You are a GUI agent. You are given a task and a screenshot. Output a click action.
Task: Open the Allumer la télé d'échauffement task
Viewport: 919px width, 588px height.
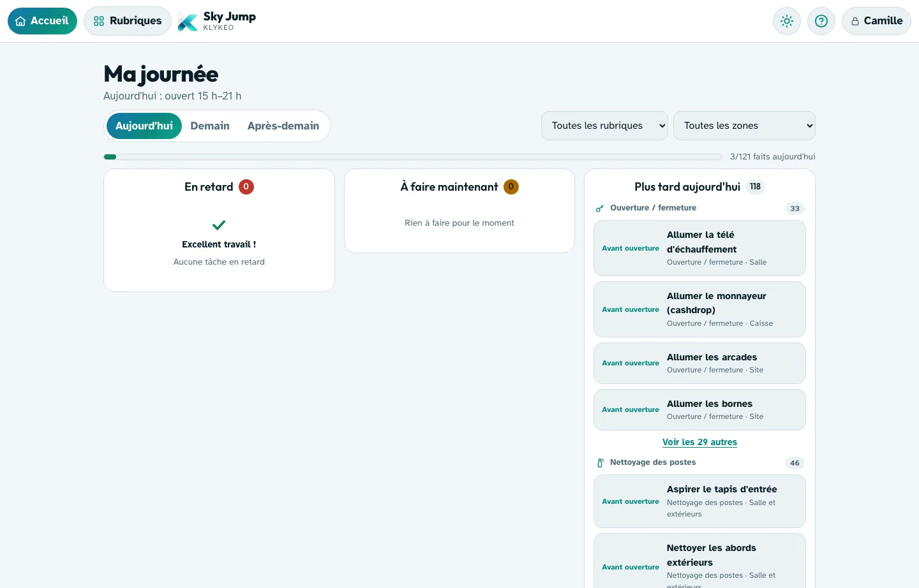coord(699,248)
